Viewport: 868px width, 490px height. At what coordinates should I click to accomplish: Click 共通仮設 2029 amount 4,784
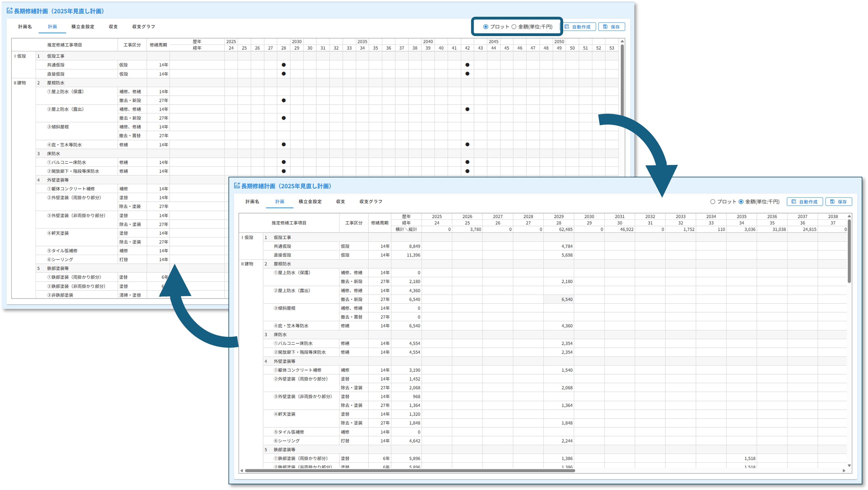tap(567, 246)
